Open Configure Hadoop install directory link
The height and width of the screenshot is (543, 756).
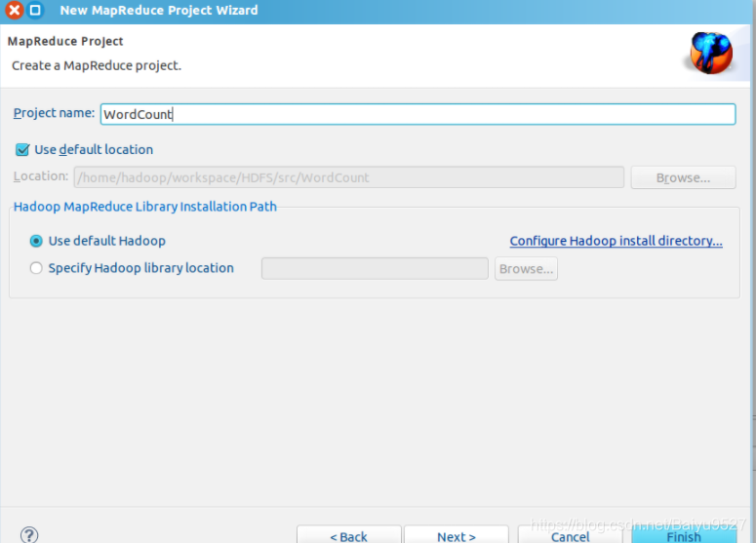[x=616, y=241]
